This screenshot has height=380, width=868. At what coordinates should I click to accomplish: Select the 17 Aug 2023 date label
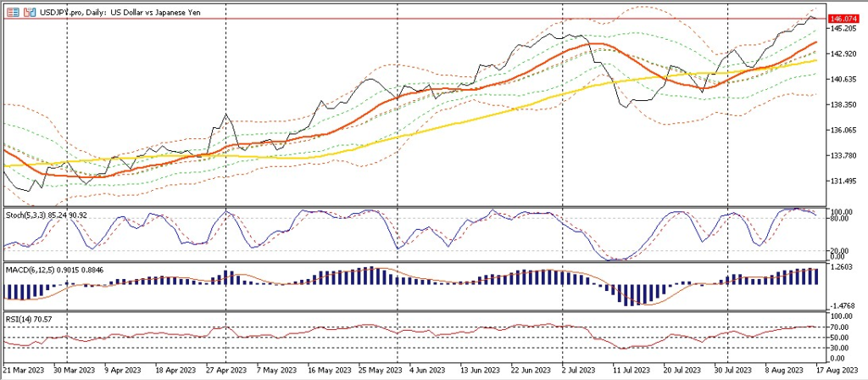click(843, 372)
